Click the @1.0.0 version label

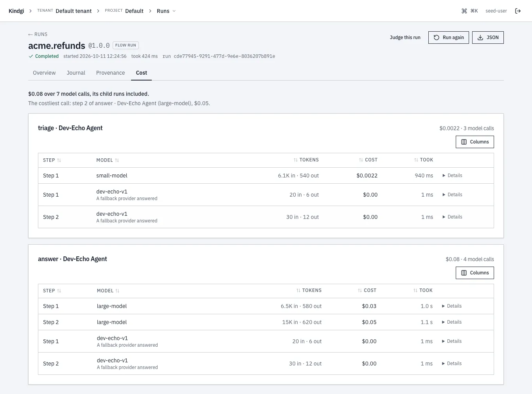pyautogui.click(x=99, y=46)
